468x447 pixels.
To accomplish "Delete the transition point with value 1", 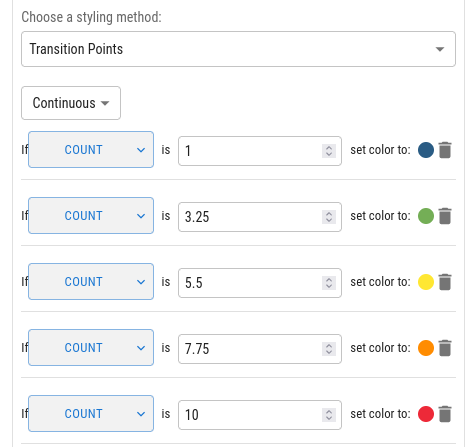I will coord(445,150).
